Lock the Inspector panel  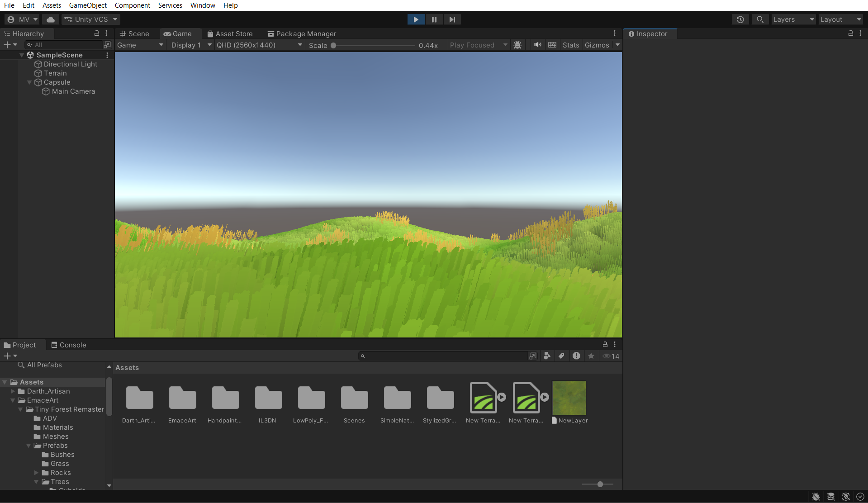pyautogui.click(x=850, y=33)
